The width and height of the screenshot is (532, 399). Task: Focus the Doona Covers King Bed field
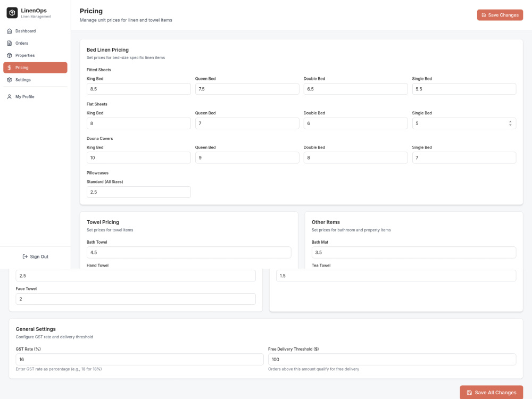138,157
